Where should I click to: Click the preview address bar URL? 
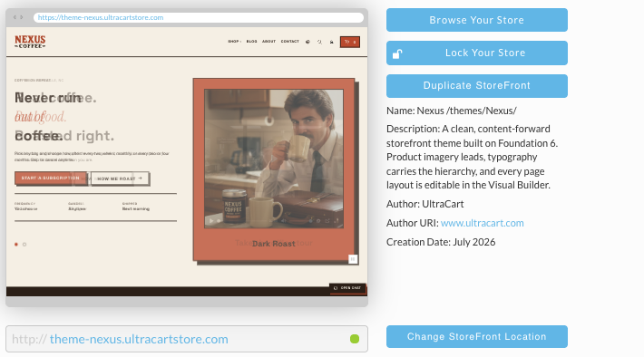pyautogui.click(x=101, y=17)
